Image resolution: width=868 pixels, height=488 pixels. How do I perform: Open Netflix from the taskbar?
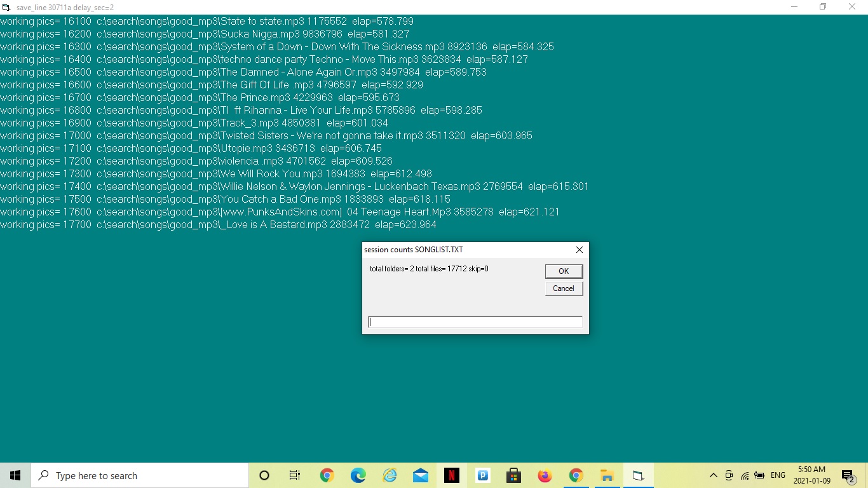click(451, 475)
